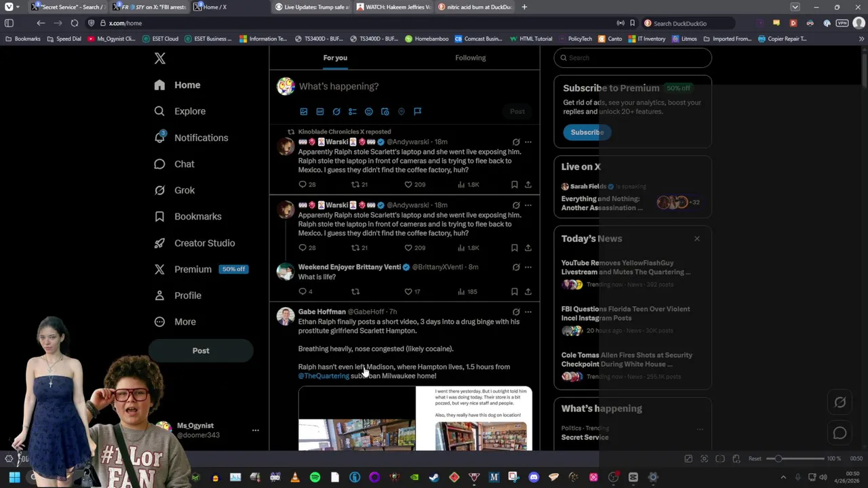Open Grok in the sidebar
This screenshot has width=868, height=488.
pyautogui.click(x=174, y=190)
